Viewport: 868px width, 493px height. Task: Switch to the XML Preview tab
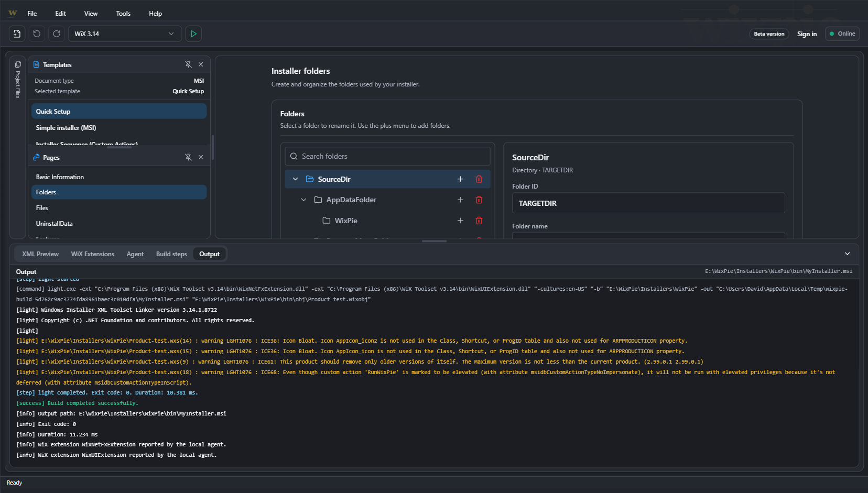[x=40, y=254]
